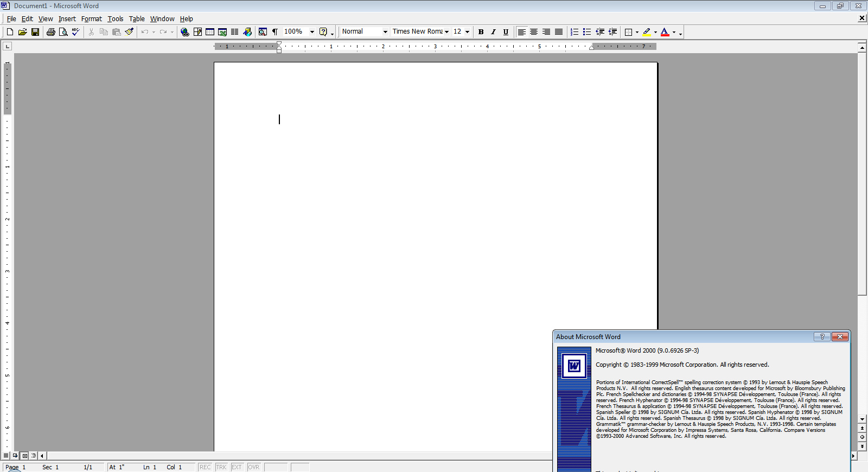868x472 pixels.
Task: Open the Format menu
Action: pos(92,18)
